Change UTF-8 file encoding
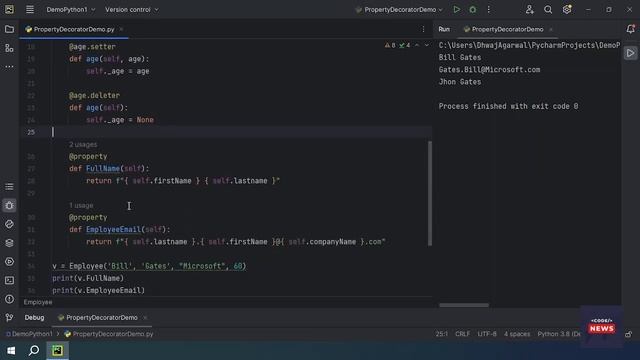Viewport: 640px width, 360px height. (x=487, y=334)
